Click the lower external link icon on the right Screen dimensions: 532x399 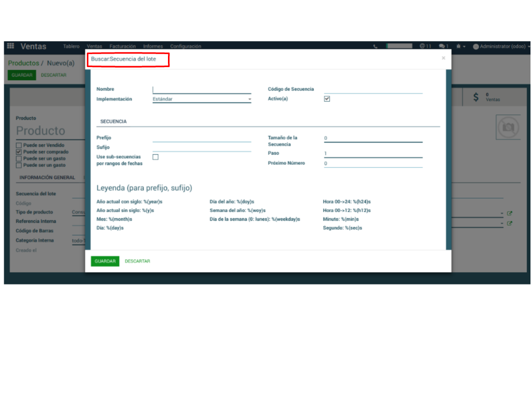tap(510, 223)
